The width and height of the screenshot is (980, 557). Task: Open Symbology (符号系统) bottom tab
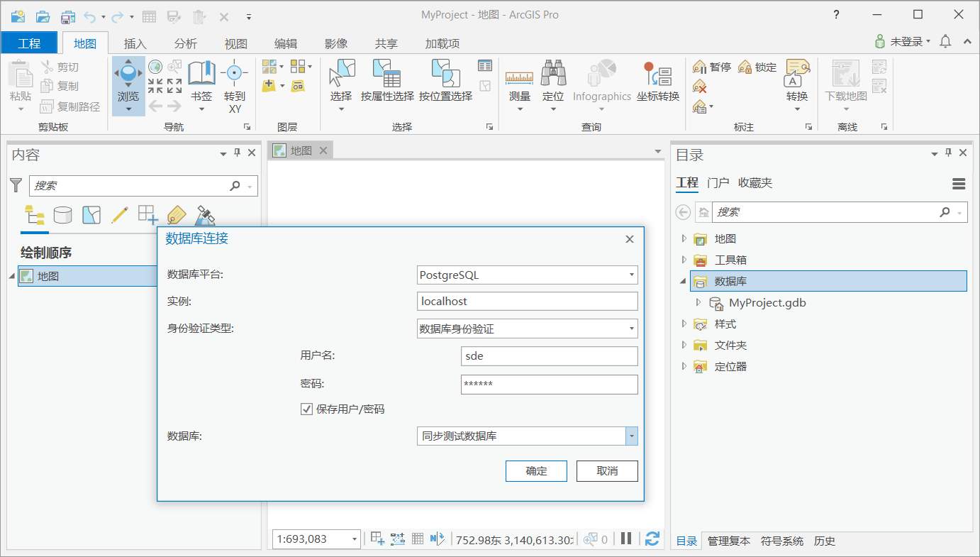tap(782, 541)
